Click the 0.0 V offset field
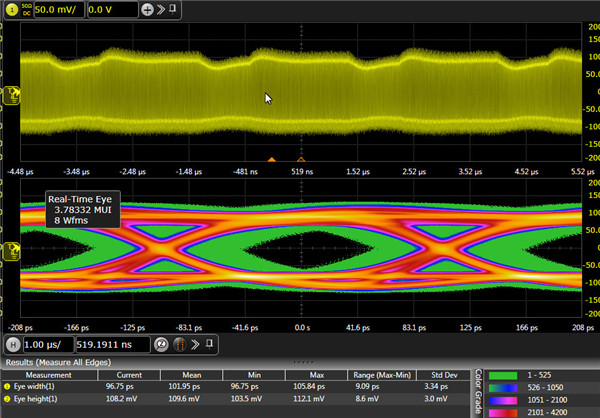Screen dimensions: 600x418 click(110, 8)
